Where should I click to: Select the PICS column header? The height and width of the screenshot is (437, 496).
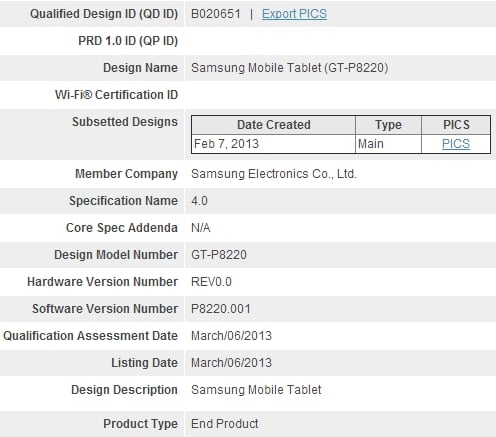pyautogui.click(x=456, y=125)
